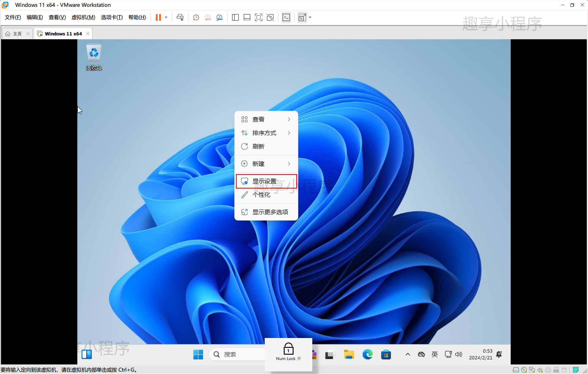The width and height of the screenshot is (588, 374).
Task: Expand the 新建 submenu
Action: coord(266,164)
